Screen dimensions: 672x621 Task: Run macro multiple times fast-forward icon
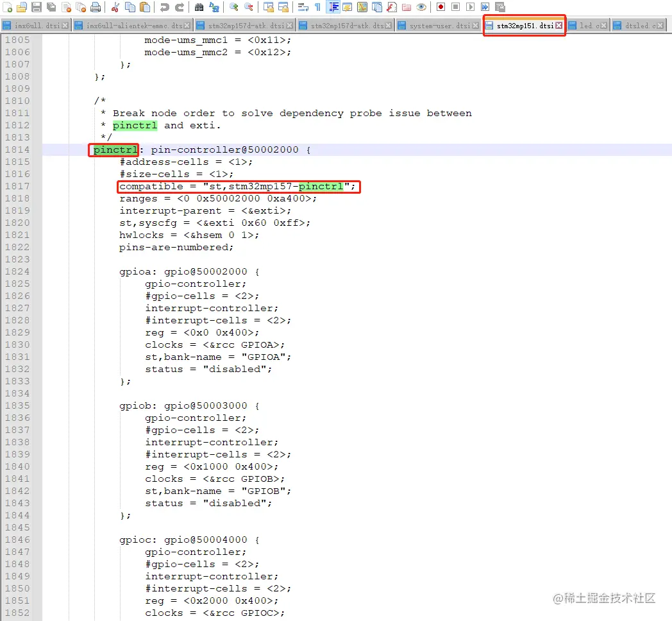[x=485, y=7]
